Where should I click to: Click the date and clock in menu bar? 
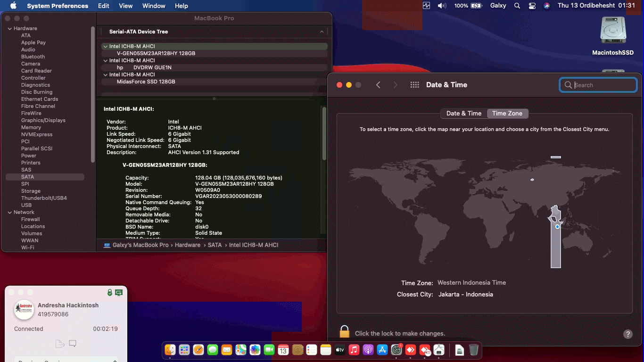tap(596, 6)
